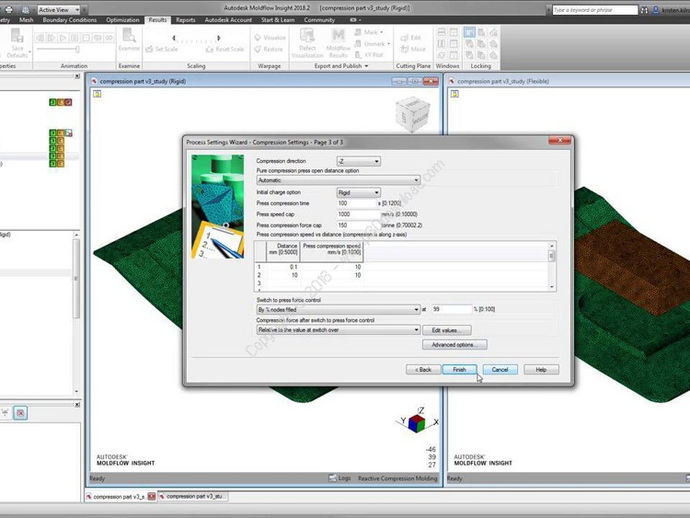Select compression speed cell in row 1
Image resolution: width=690 pixels, height=518 pixels.
point(331,267)
